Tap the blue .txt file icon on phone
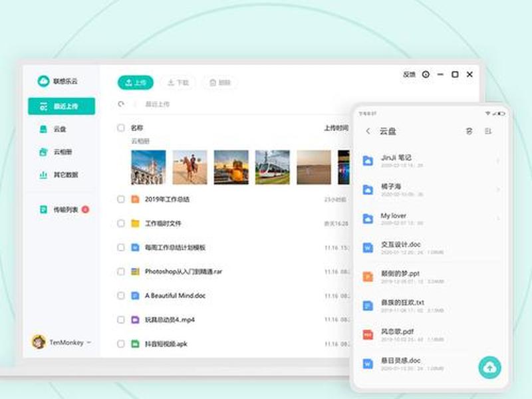Viewport: 532px width, 399px height. 368,306
